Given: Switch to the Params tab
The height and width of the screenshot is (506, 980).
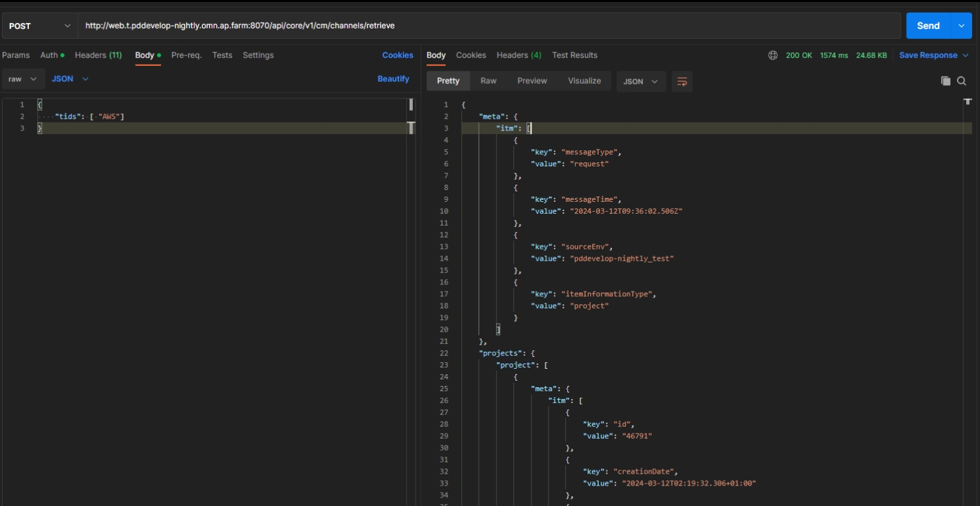Looking at the screenshot, I should (x=16, y=55).
